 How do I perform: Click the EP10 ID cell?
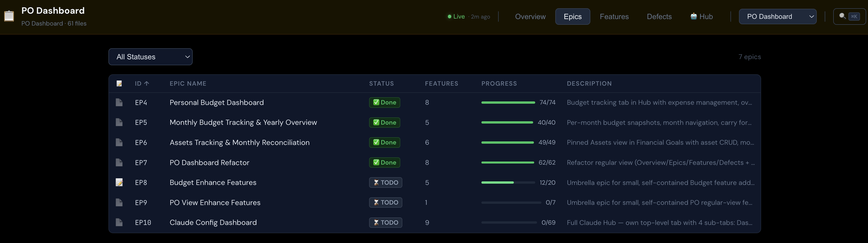pyautogui.click(x=143, y=222)
